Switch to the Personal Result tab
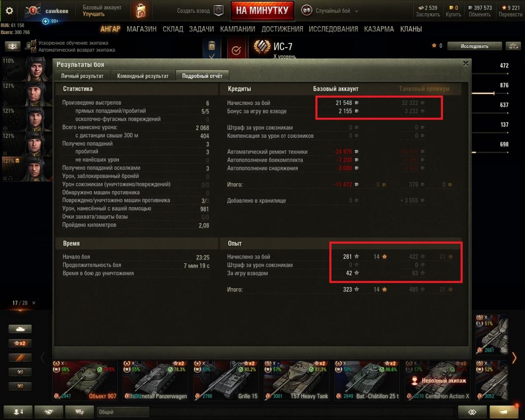The width and height of the screenshot is (525, 420). point(82,76)
